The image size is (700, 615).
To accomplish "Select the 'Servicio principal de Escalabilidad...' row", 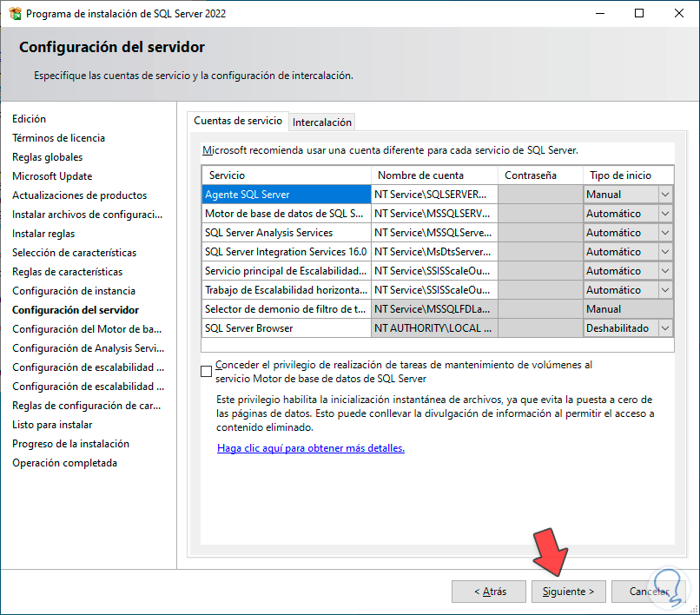I will (x=286, y=271).
